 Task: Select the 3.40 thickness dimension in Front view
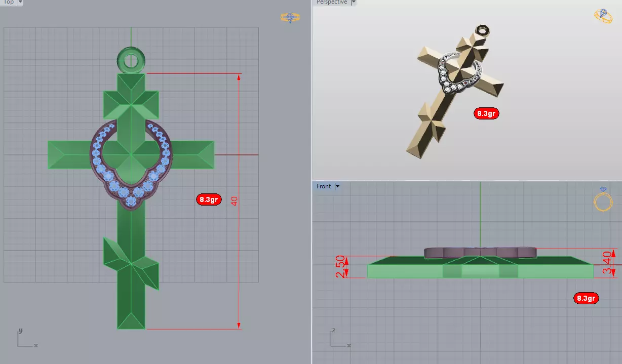click(x=607, y=263)
